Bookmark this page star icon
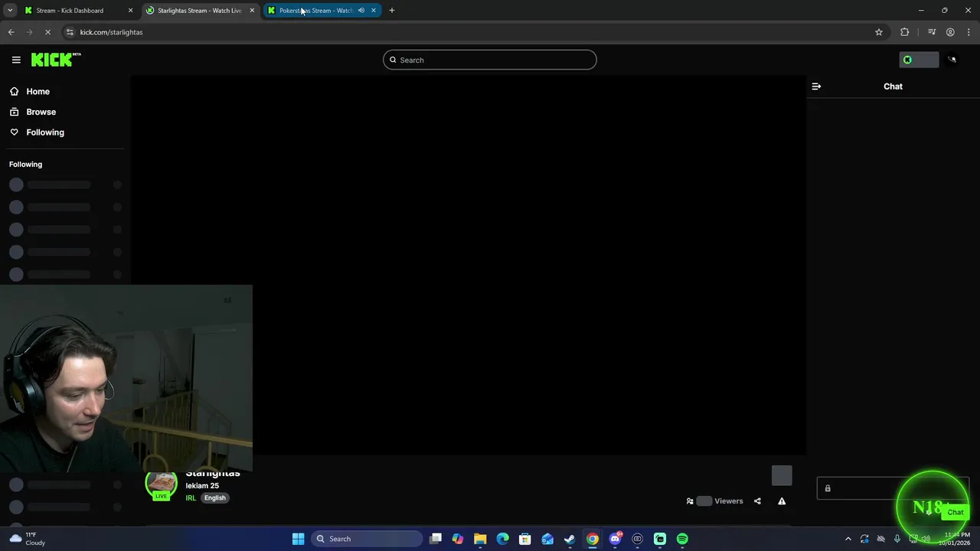The width and height of the screenshot is (980, 551). 879,32
